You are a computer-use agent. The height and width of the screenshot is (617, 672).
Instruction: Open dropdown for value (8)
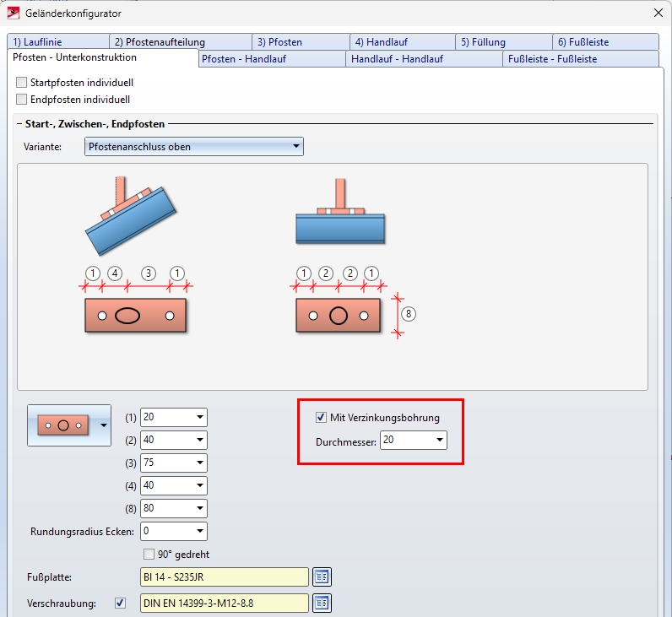pos(200,508)
